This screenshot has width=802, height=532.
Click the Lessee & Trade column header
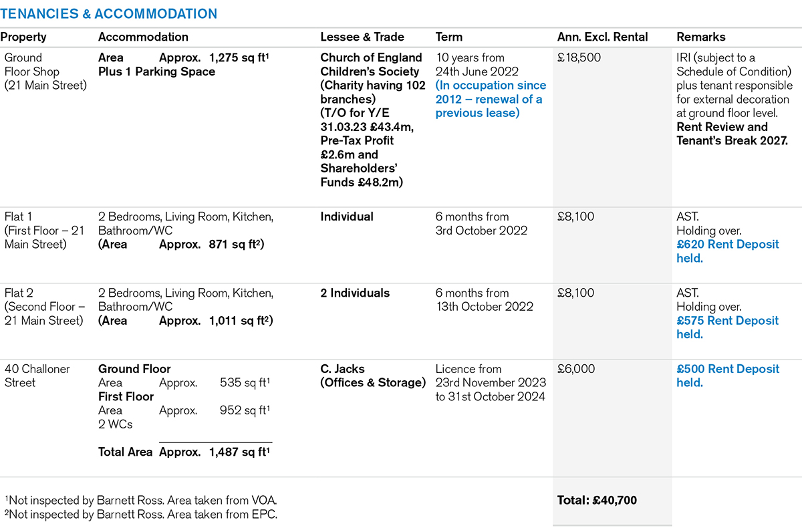click(362, 37)
